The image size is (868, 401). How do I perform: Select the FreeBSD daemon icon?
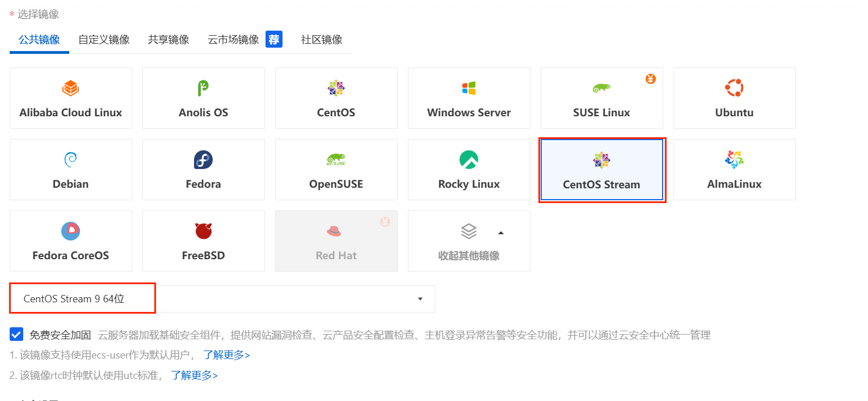203,231
